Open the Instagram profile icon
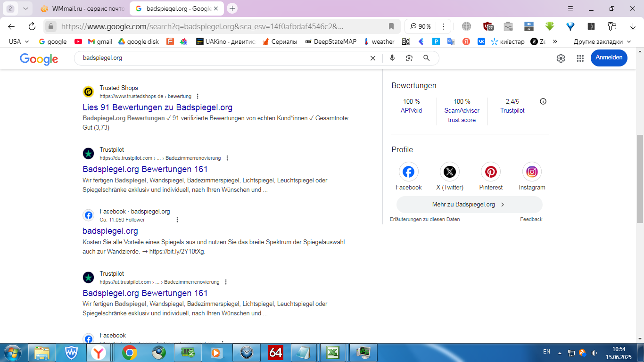This screenshot has height=362, width=644. [532, 172]
